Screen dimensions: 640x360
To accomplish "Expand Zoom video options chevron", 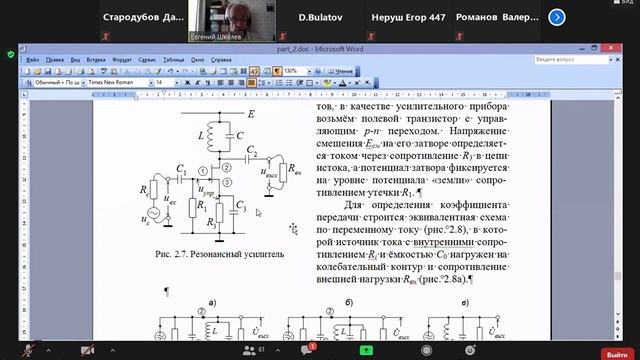I will [x=112, y=350].
